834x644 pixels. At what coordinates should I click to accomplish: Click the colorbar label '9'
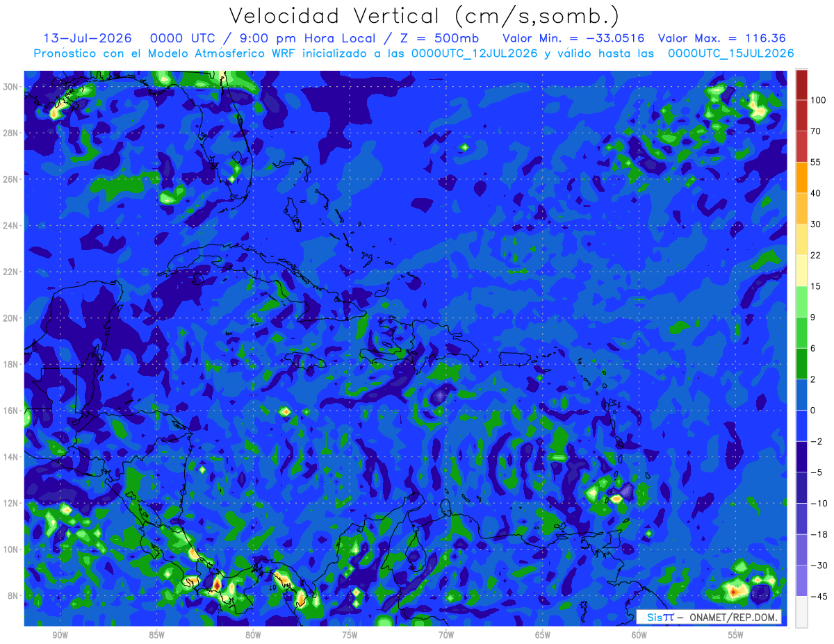pyautogui.click(x=812, y=317)
